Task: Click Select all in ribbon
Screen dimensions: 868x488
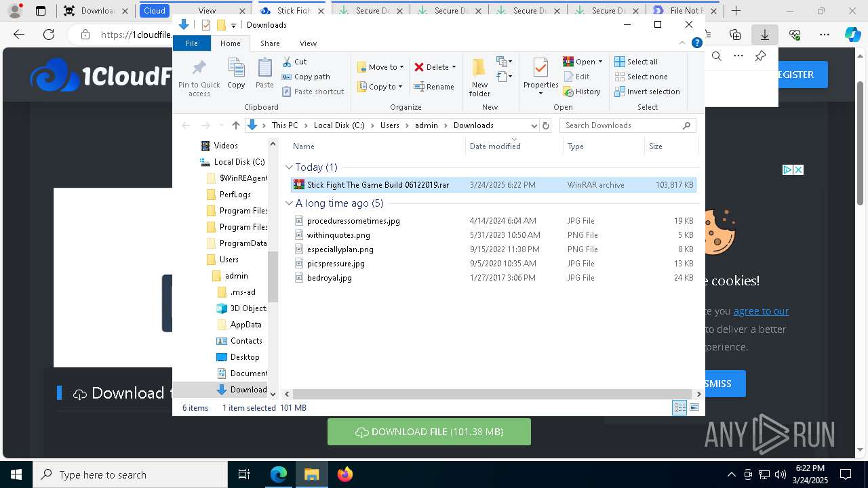Action: point(636,62)
